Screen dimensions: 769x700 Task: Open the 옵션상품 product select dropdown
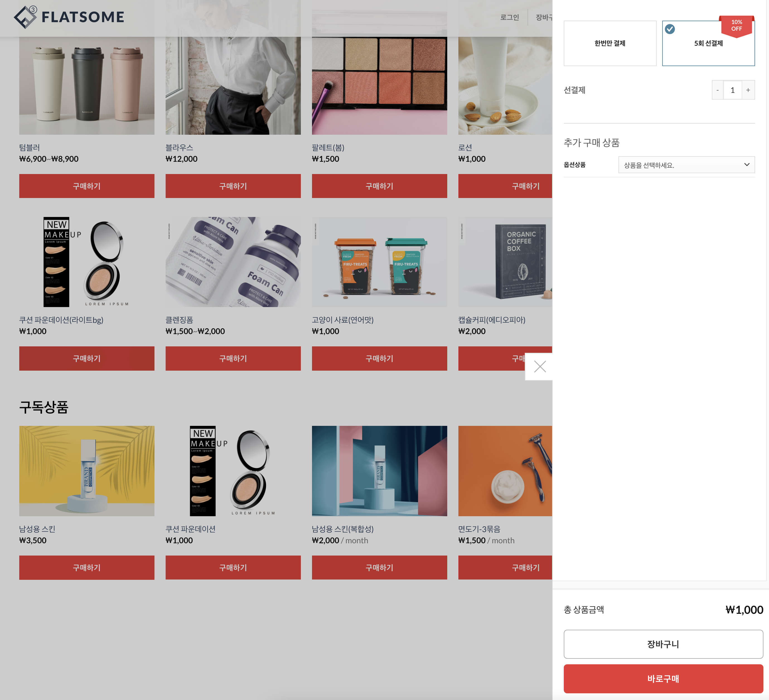tap(686, 165)
